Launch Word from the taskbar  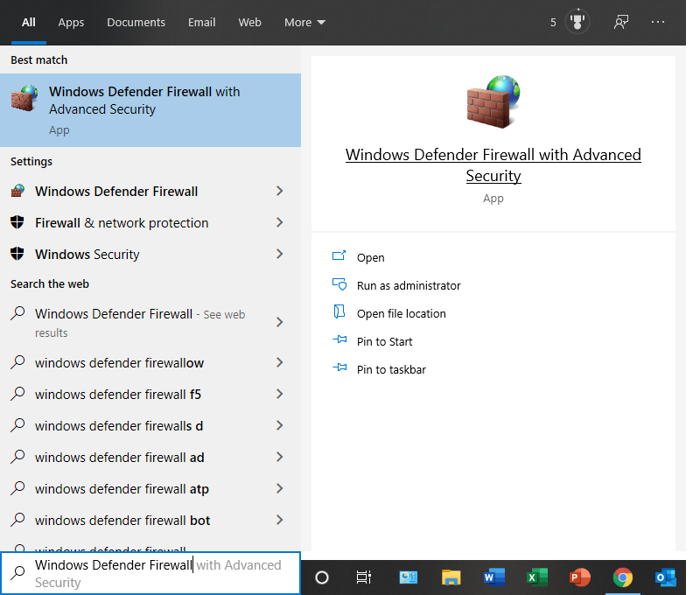point(493,577)
